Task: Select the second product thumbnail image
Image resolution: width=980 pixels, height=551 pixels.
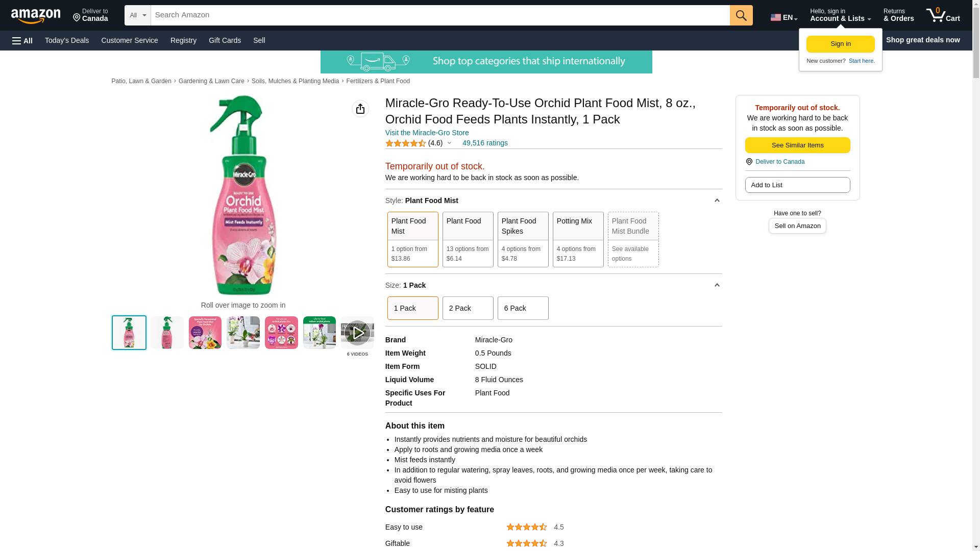Action: click(167, 333)
